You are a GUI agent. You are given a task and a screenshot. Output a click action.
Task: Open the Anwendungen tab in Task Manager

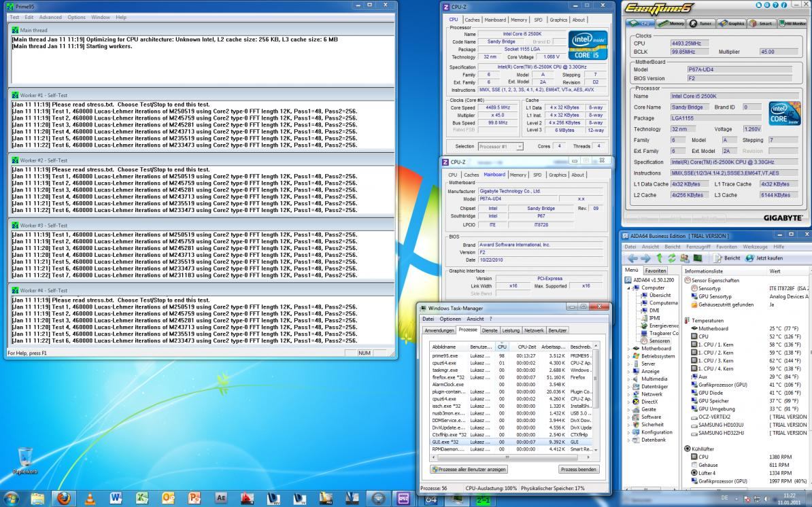click(x=439, y=330)
